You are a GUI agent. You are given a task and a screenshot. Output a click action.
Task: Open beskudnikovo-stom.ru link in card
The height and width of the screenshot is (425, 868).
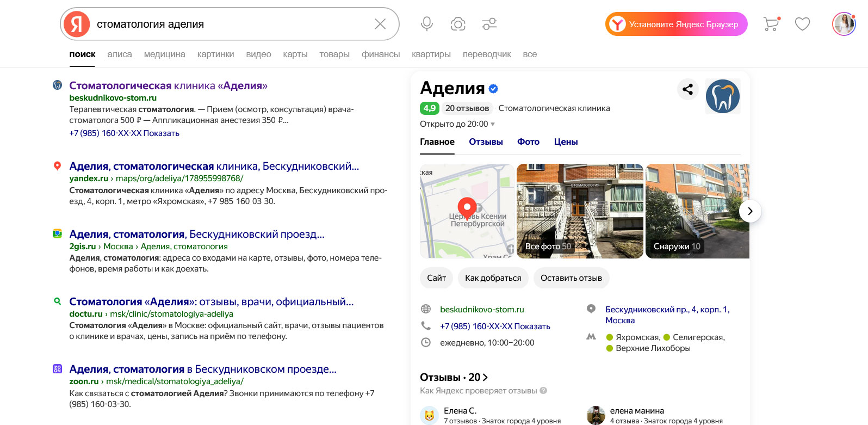point(482,310)
